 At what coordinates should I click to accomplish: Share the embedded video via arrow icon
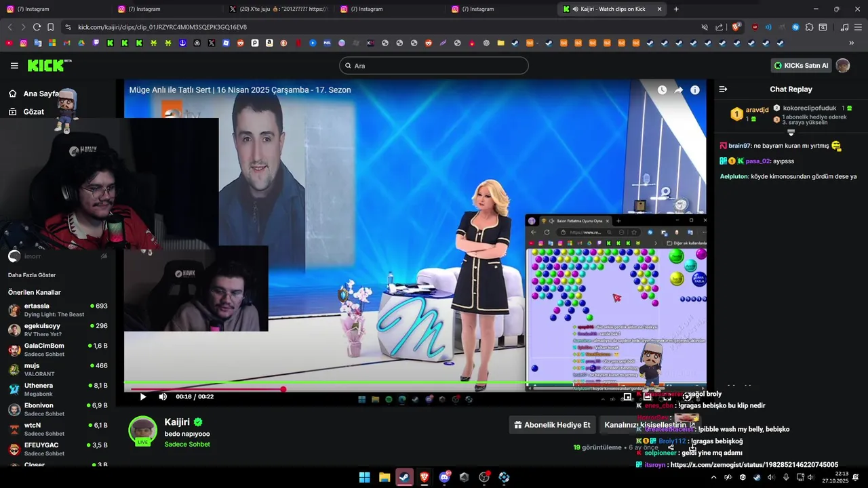678,89
